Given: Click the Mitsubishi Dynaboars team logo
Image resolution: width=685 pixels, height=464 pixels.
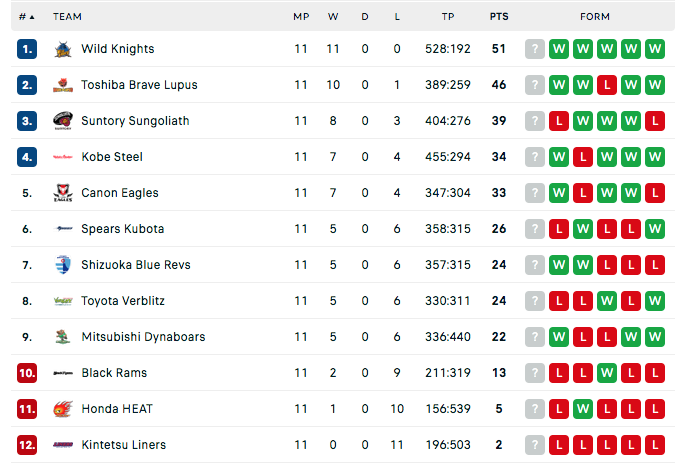Looking at the screenshot, I should pyautogui.click(x=63, y=337).
